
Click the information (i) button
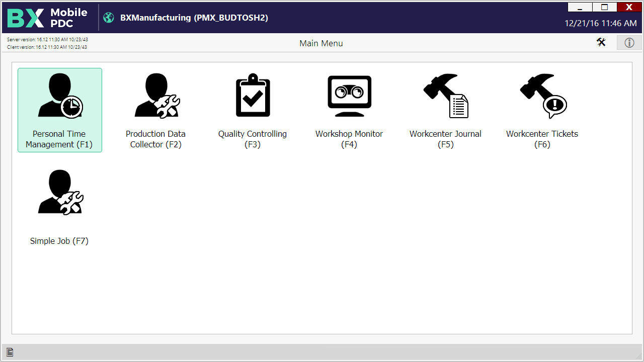tap(629, 43)
